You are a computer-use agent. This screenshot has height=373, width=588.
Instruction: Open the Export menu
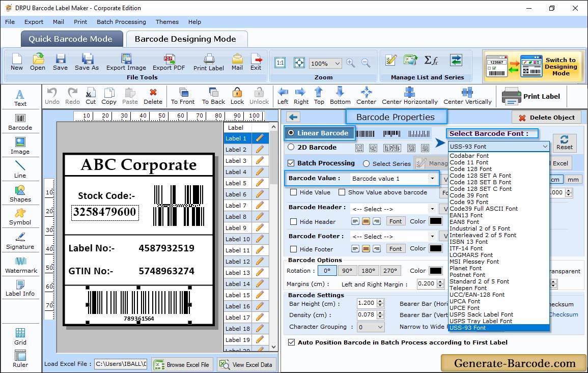coord(34,22)
